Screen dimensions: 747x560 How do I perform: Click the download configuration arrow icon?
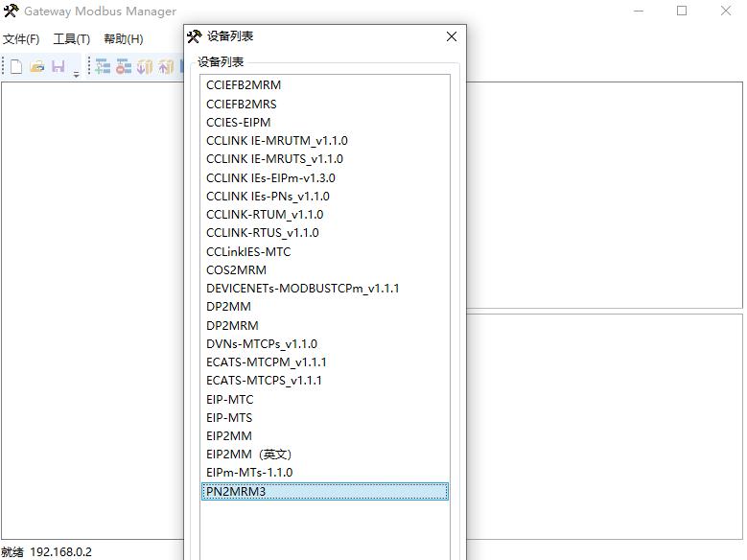click(145, 67)
